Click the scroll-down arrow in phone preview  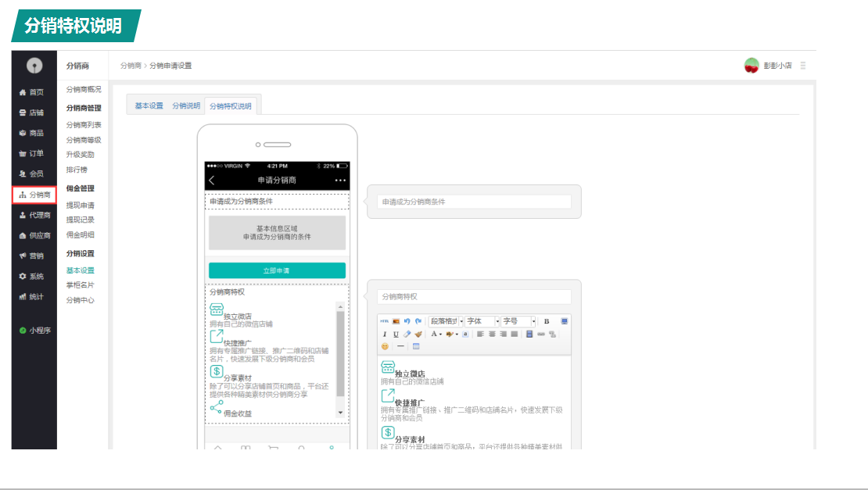point(340,412)
